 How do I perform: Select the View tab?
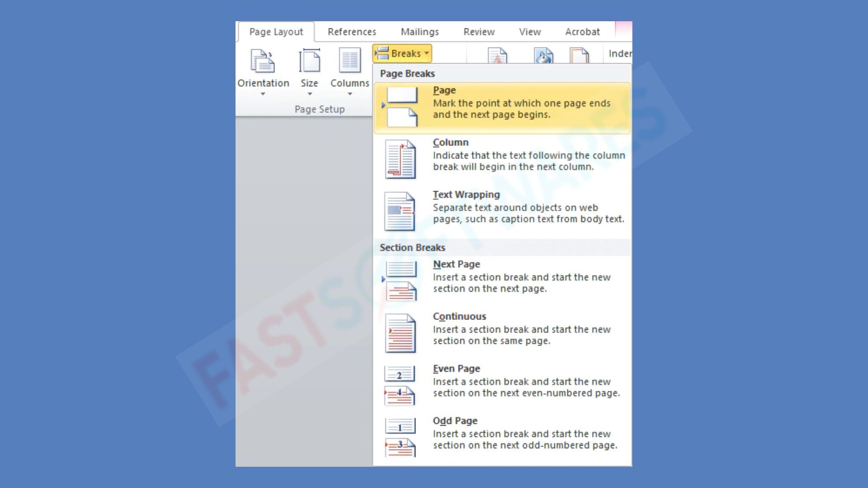(x=529, y=32)
